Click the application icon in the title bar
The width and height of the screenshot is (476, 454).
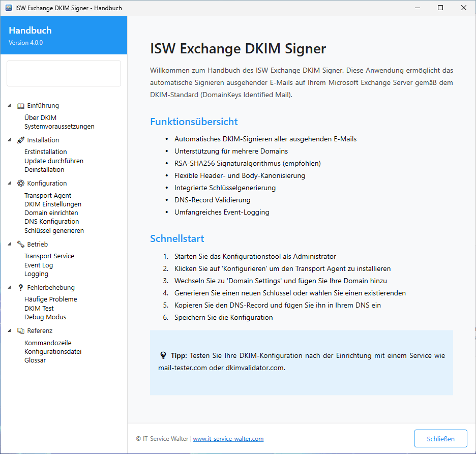pyautogui.click(x=8, y=8)
